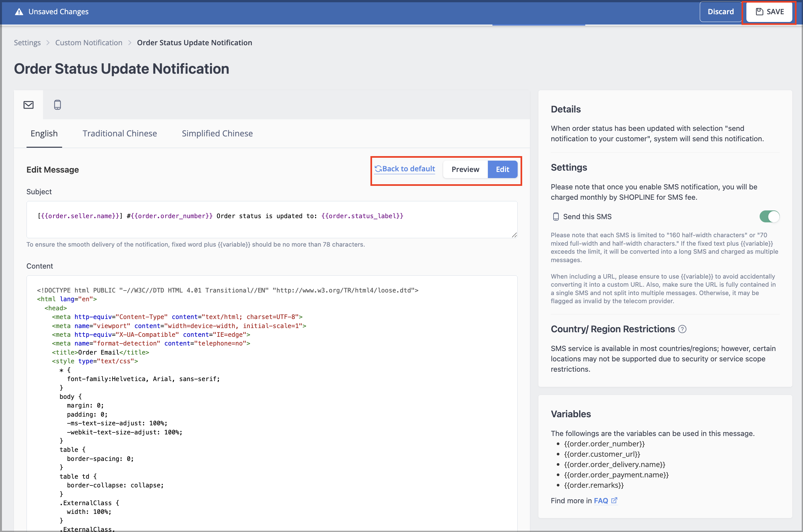803x532 pixels.
Task: Open the Simplified Chinese tab
Action: [x=217, y=133]
